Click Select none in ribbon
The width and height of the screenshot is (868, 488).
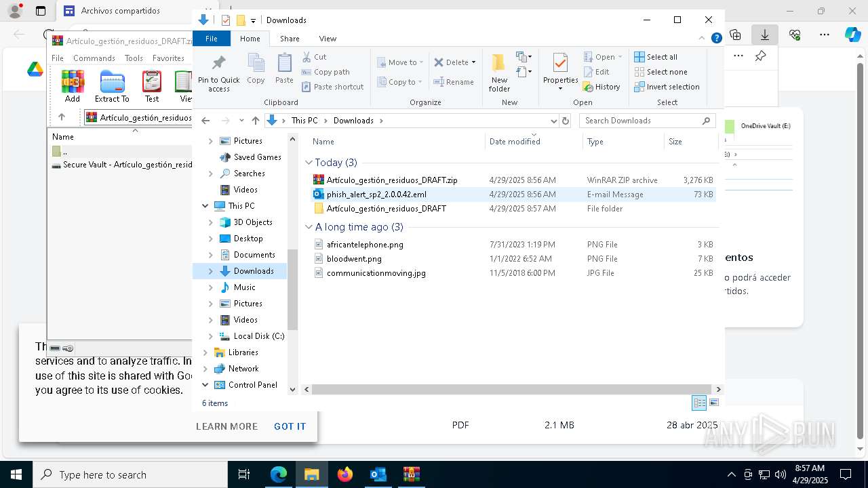pyautogui.click(x=660, y=72)
